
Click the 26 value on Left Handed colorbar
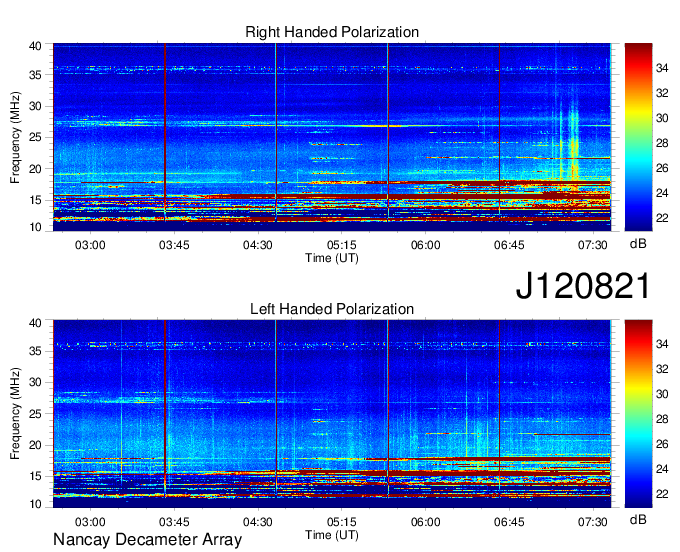coord(662,444)
